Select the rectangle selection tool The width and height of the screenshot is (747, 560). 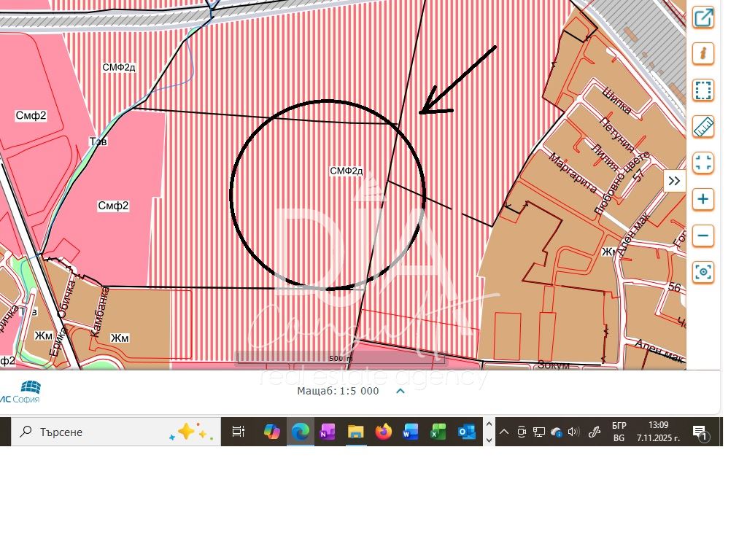pyautogui.click(x=703, y=90)
